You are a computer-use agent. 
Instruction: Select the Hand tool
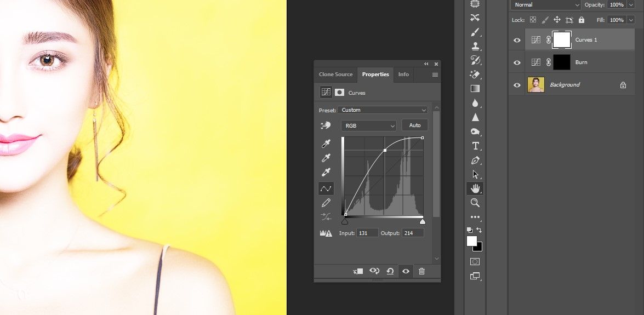tap(475, 188)
